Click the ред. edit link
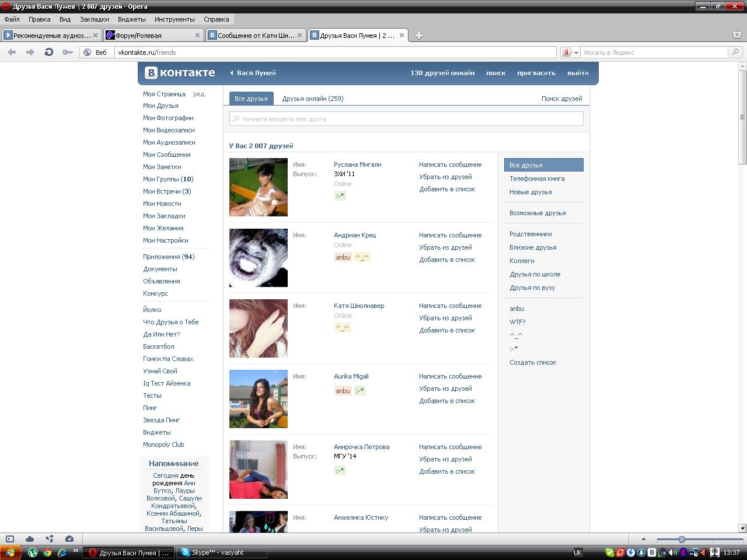This screenshot has height=560, width=747. point(200,94)
